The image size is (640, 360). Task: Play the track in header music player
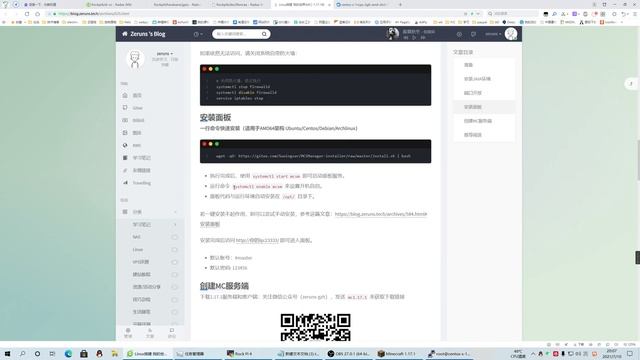(x=414, y=38)
